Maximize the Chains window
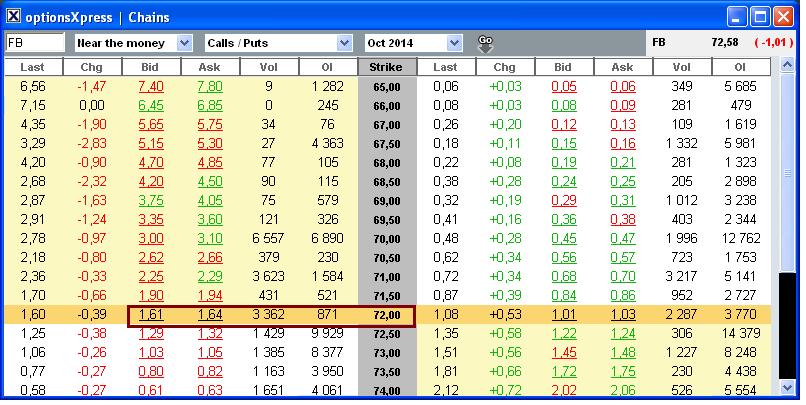The width and height of the screenshot is (806, 405). pyautogui.click(x=762, y=17)
